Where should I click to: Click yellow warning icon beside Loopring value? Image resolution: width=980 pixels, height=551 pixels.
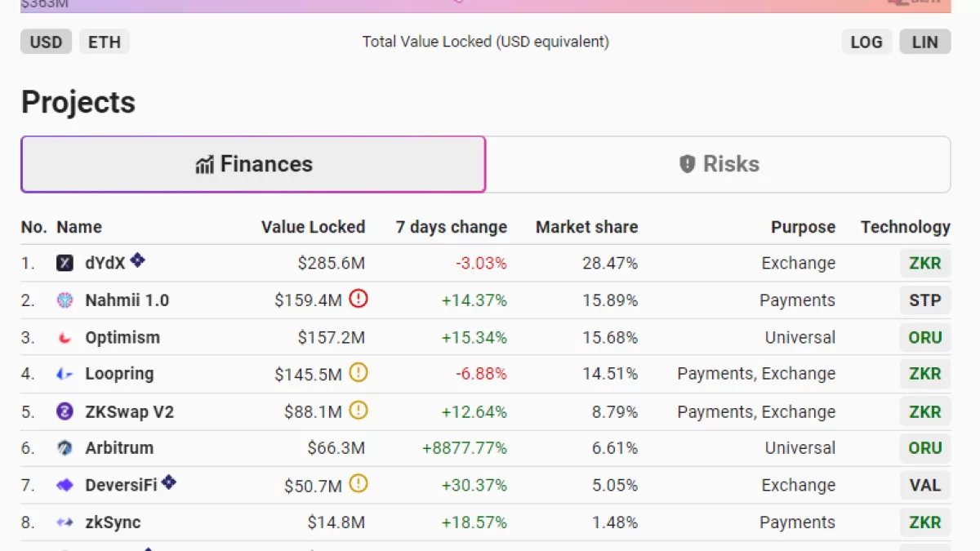358,373
